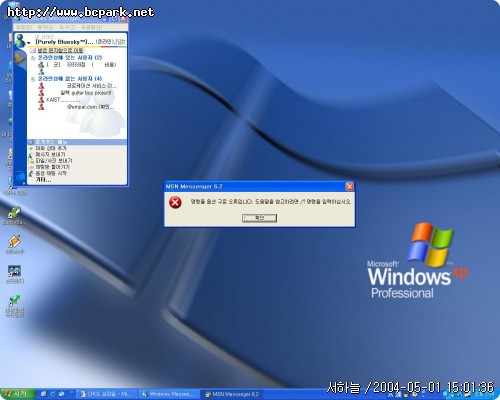The height and width of the screenshot is (400, 500).
Task: Switch to the CHOL taskbar button
Action: tap(106, 394)
